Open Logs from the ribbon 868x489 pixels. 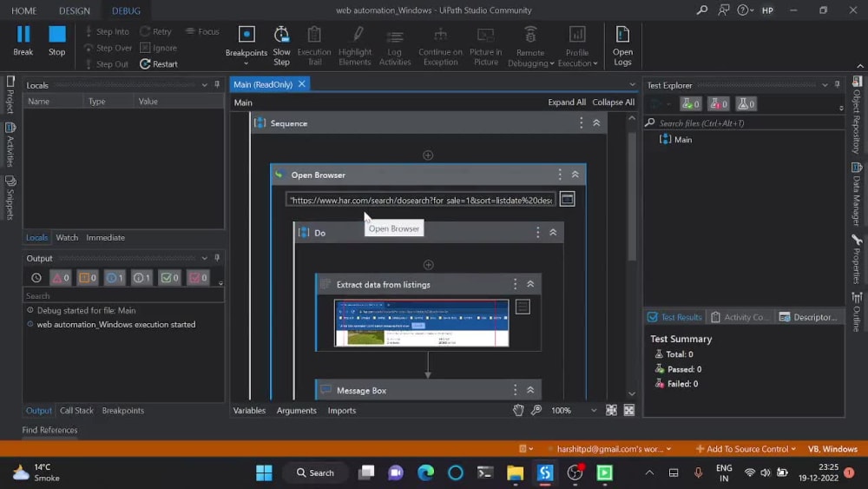(x=622, y=46)
